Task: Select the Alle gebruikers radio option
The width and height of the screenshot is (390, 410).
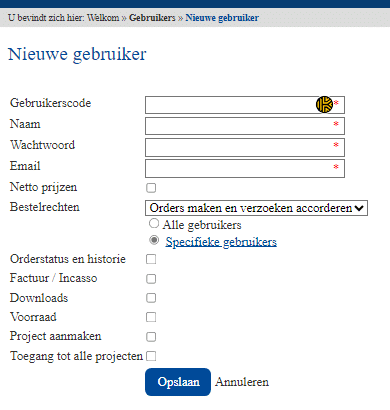Action: [x=154, y=223]
